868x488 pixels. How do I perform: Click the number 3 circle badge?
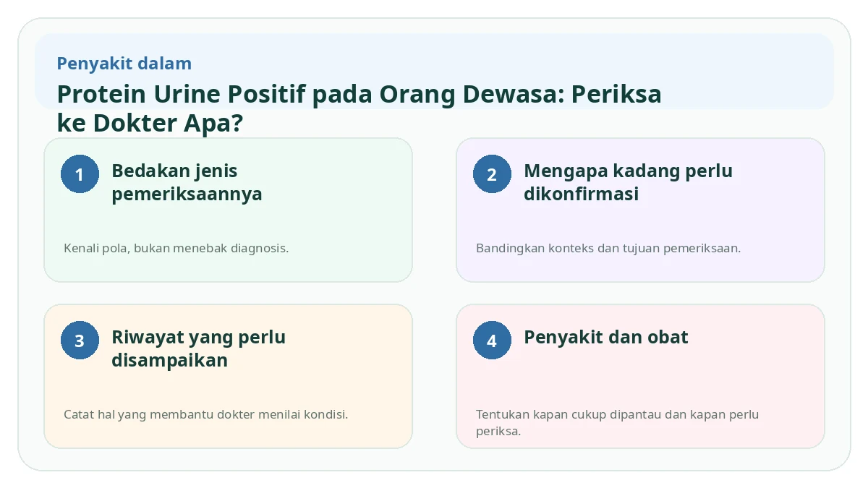click(x=80, y=341)
